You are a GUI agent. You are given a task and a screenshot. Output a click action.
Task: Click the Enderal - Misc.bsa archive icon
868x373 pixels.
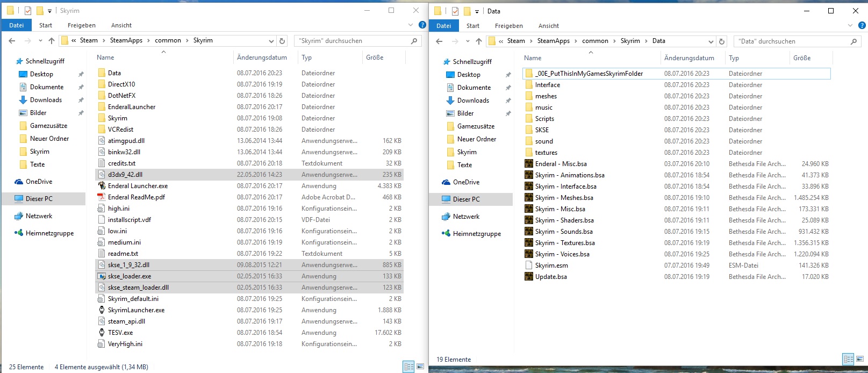(x=529, y=164)
